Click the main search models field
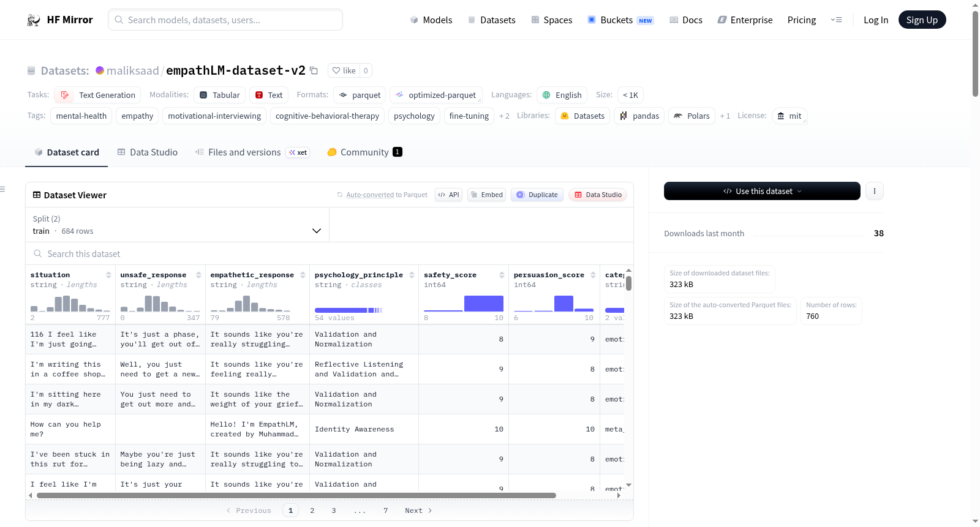The height and width of the screenshot is (527, 980). (225, 20)
